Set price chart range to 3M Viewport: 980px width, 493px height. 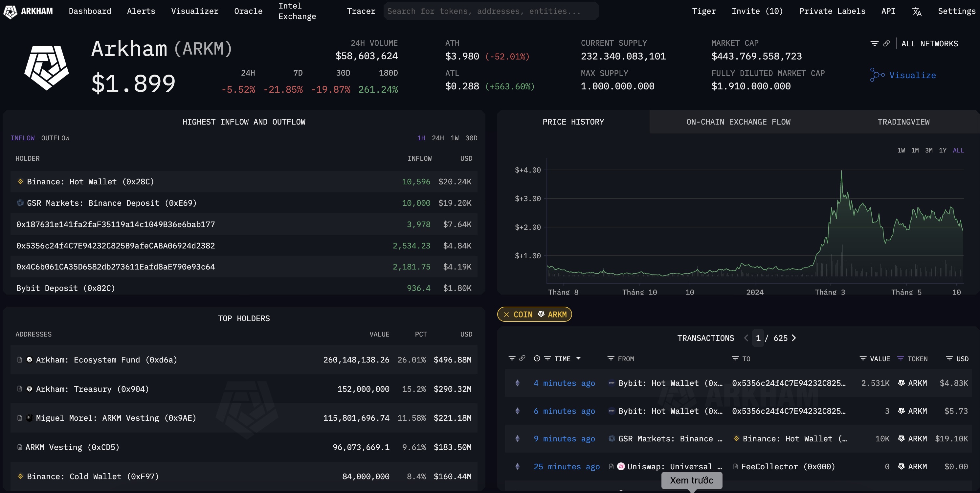tap(929, 151)
